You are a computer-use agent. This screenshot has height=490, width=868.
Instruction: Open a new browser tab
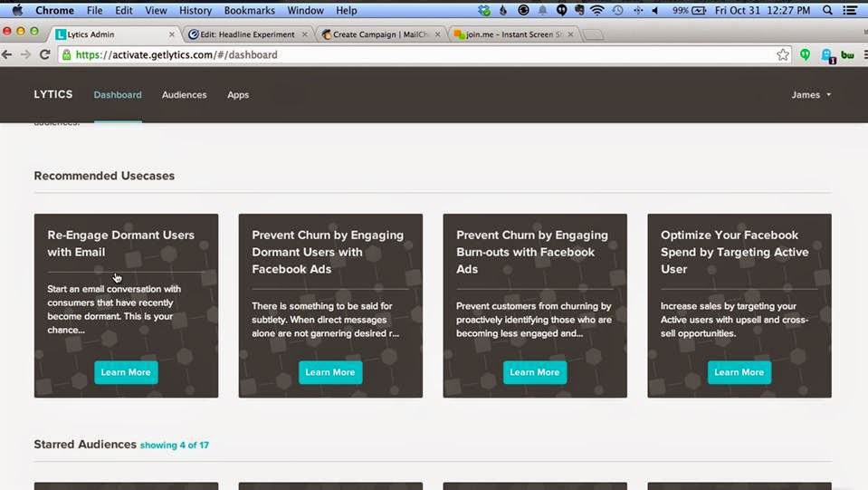point(594,35)
